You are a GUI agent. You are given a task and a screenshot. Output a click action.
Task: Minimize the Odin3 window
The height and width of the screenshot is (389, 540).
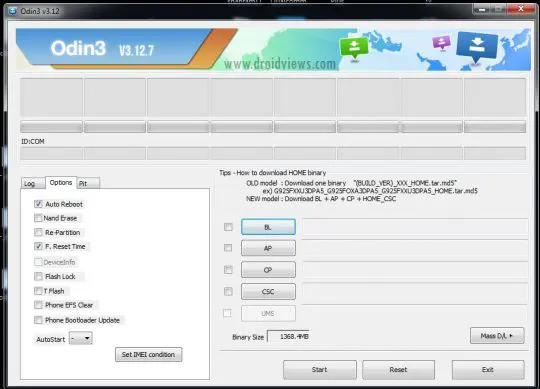tap(482, 9)
